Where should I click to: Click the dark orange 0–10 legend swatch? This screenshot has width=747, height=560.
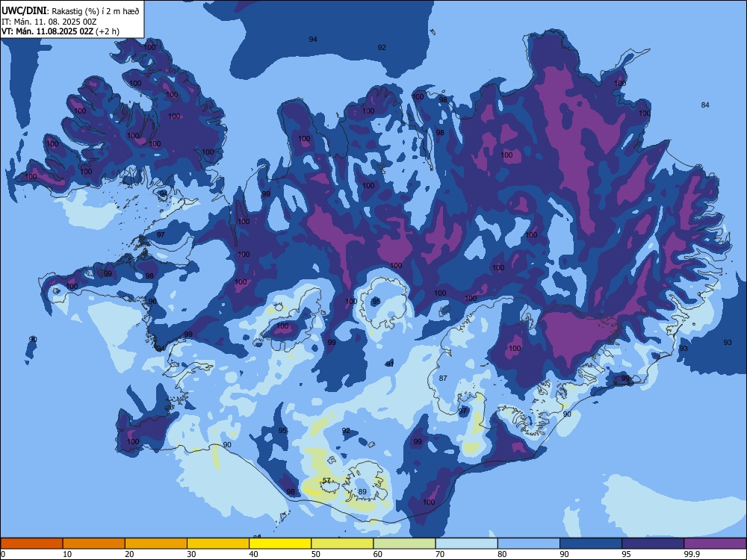pos(31,544)
